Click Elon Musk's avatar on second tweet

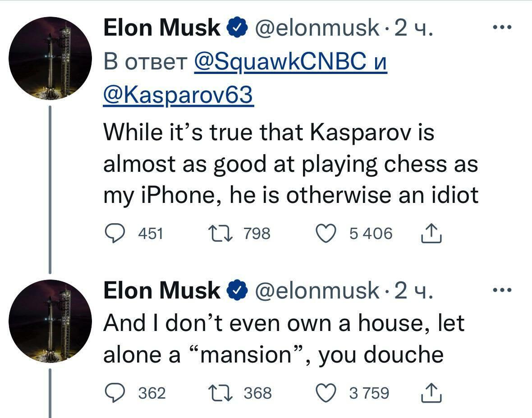pyautogui.click(x=50, y=321)
